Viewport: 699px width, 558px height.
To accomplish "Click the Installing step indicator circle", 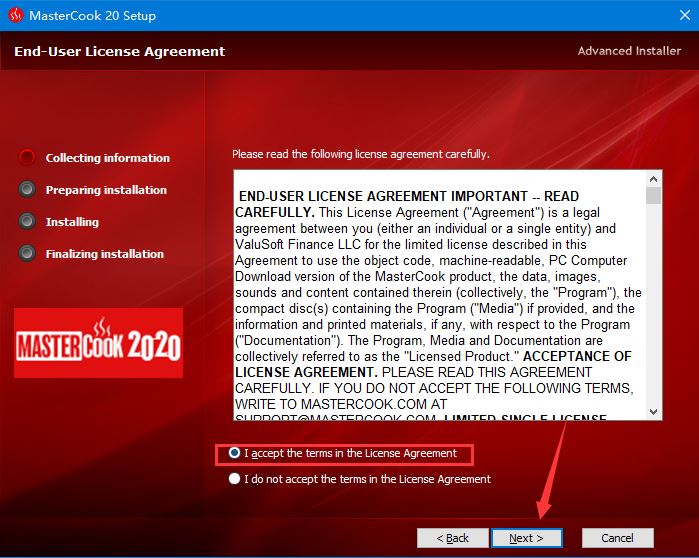I will (x=27, y=221).
